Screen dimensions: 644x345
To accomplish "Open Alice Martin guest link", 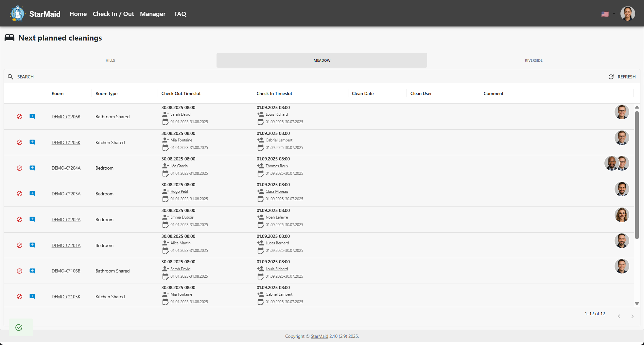I will (180, 243).
